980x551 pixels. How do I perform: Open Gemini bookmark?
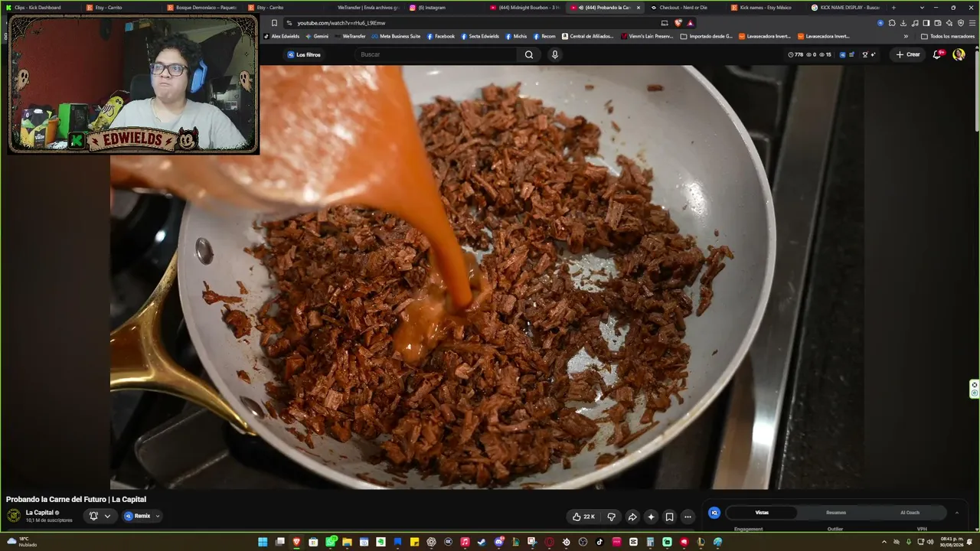317,36
